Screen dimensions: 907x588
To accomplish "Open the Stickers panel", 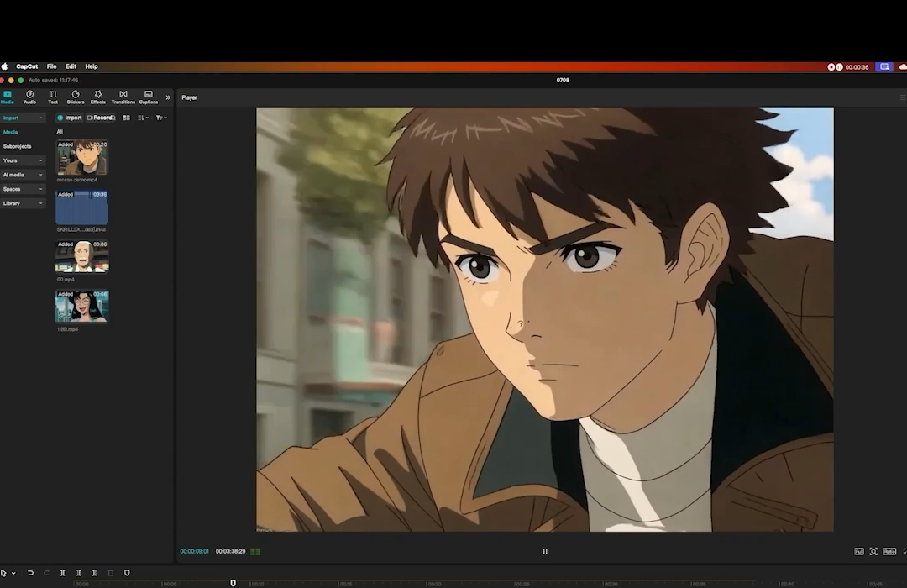I will (x=76, y=97).
